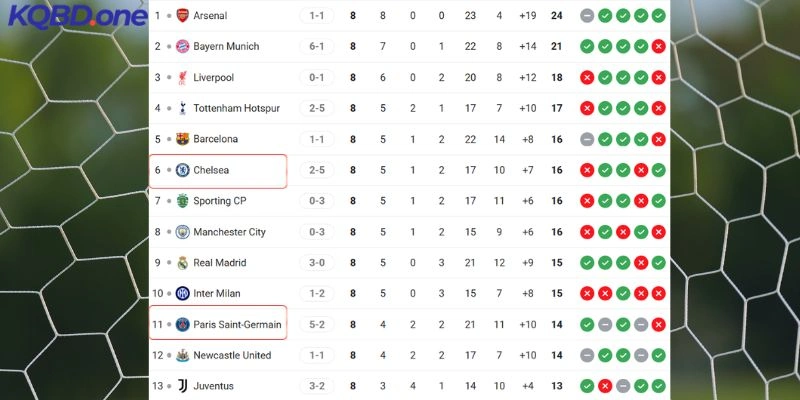Click the Inter Milan crest icon
This screenshot has height=400, width=800.
tap(182, 294)
